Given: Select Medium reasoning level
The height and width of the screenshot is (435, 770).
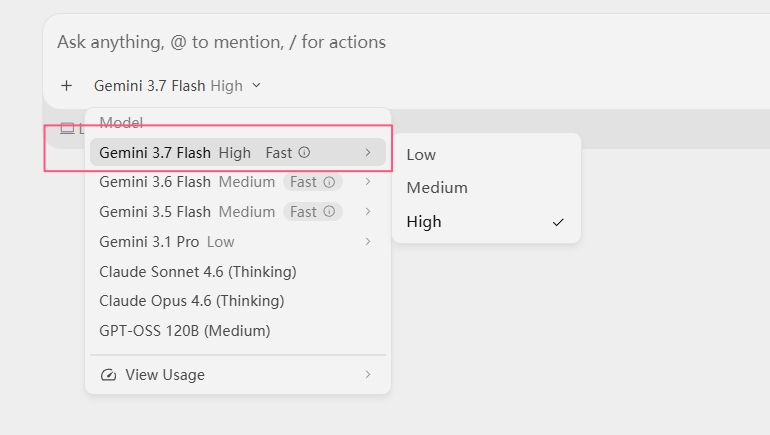Looking at the screenshot, I should point(486,188).
